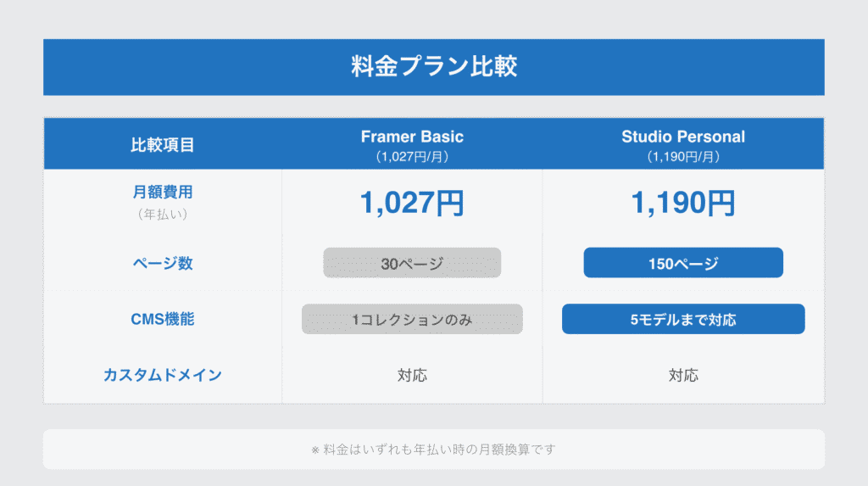Click the (1,027円/月) subtitle under Framer Basic

(x=412, y=156)
